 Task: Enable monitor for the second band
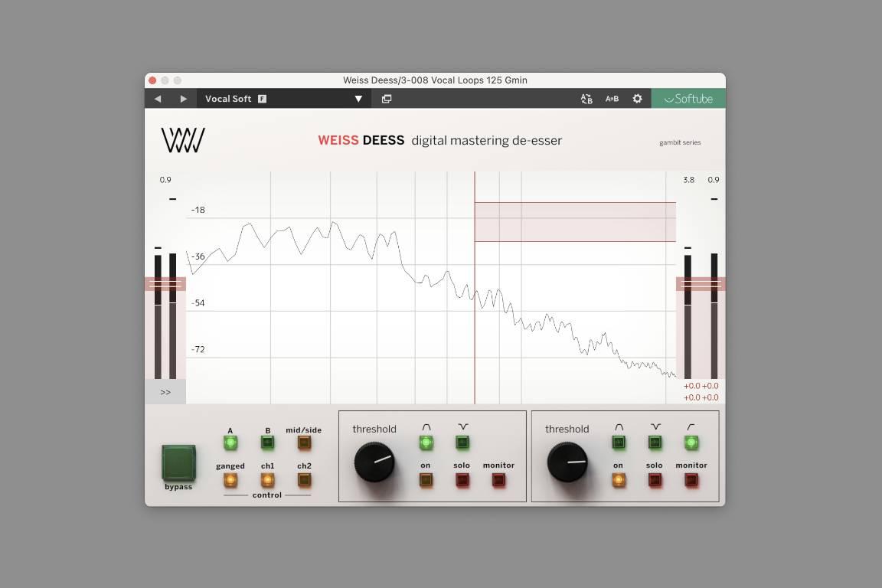[x=691, y=480]
